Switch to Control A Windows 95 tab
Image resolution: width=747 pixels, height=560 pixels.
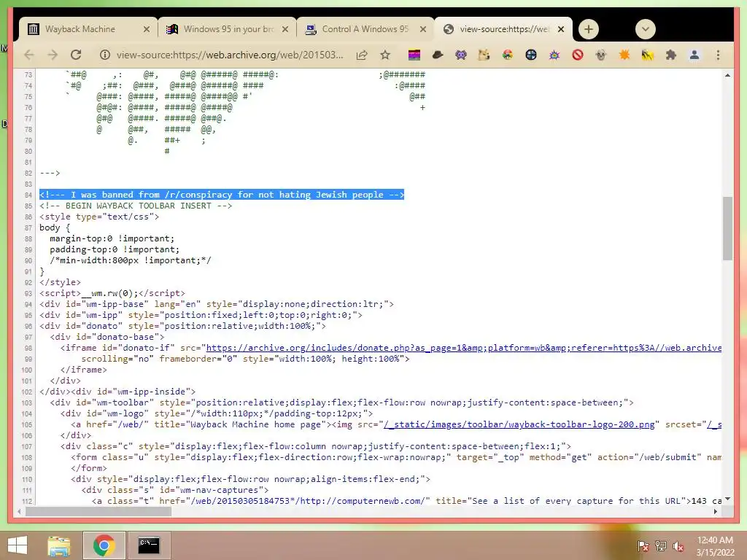click(x=365, y=29)
